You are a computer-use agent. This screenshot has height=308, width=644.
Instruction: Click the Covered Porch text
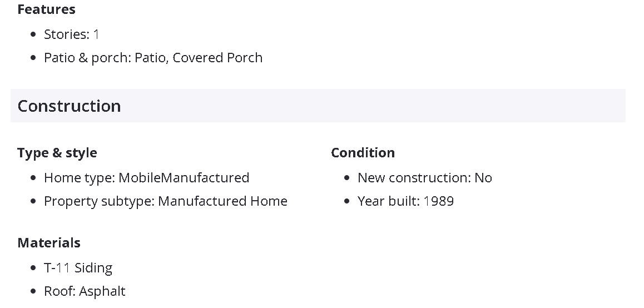click(217, 58)
